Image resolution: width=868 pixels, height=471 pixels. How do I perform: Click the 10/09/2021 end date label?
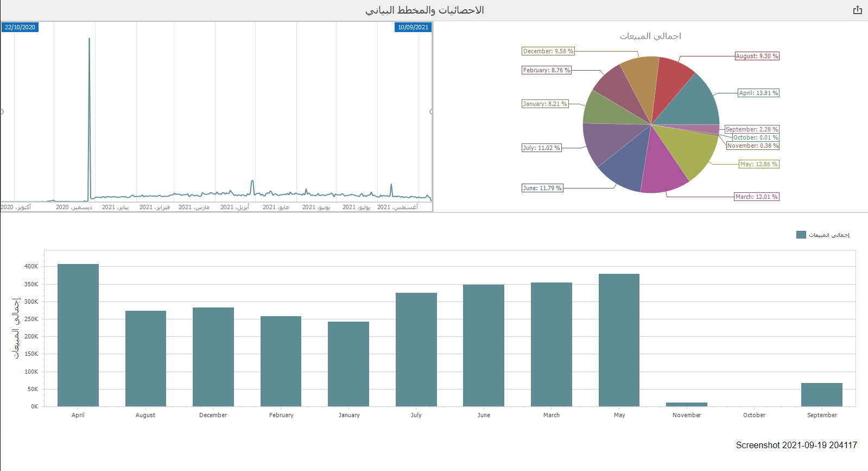[413, 27]
